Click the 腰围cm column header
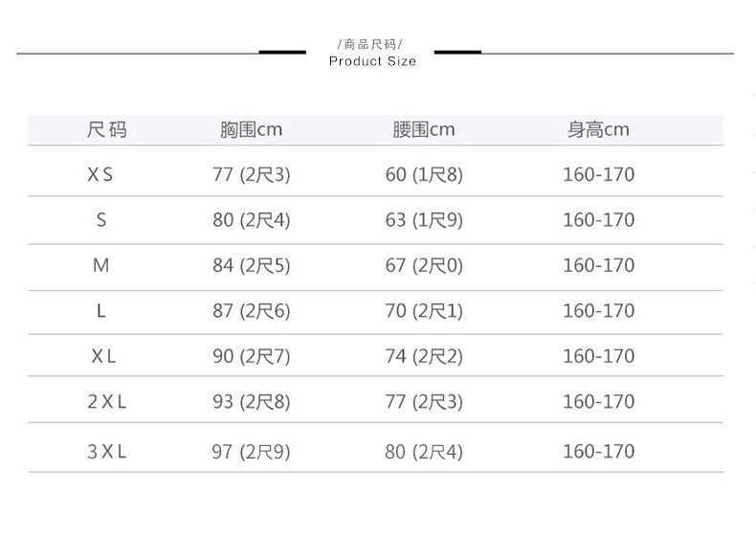This screenshot has width=756, height=538. [x=423, y=129]
